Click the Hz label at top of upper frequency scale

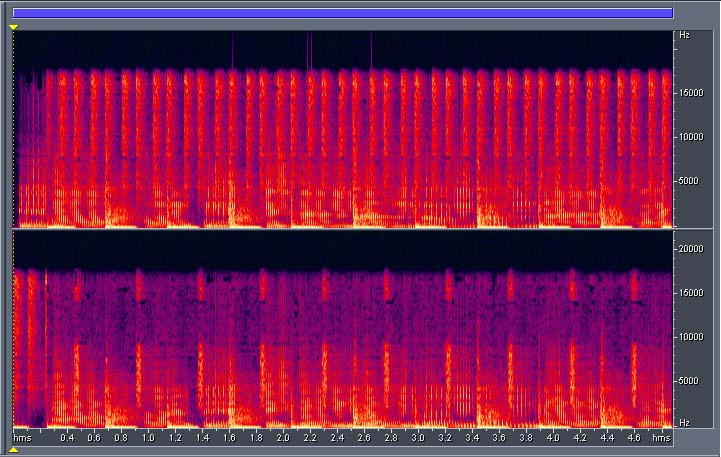pos(684,35)
